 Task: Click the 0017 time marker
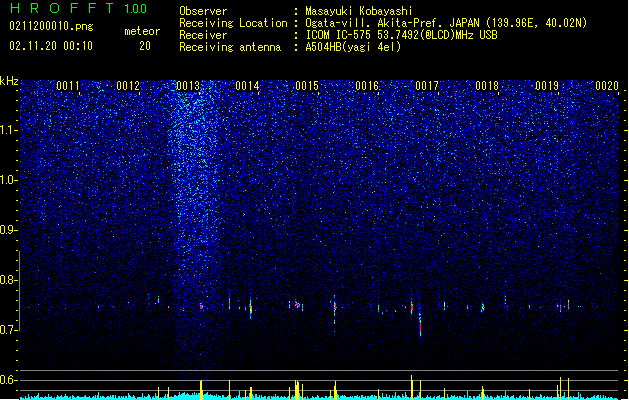tap(427, 86)
